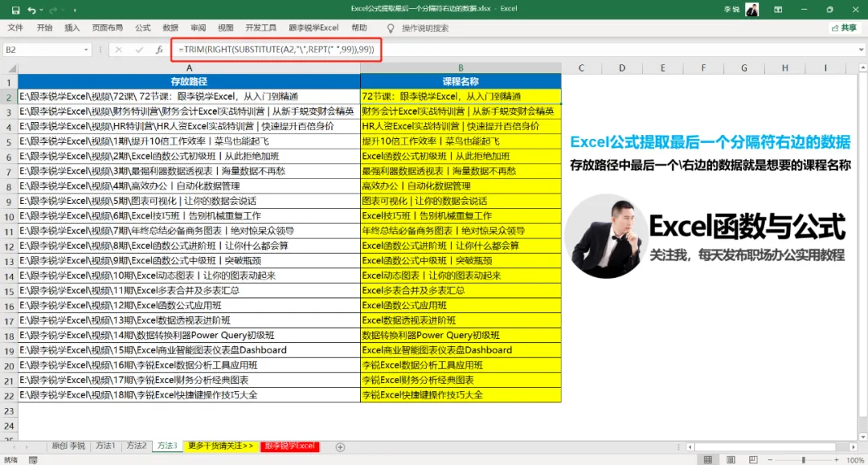Open the 视图 ribbon tab

pos(225,27)
